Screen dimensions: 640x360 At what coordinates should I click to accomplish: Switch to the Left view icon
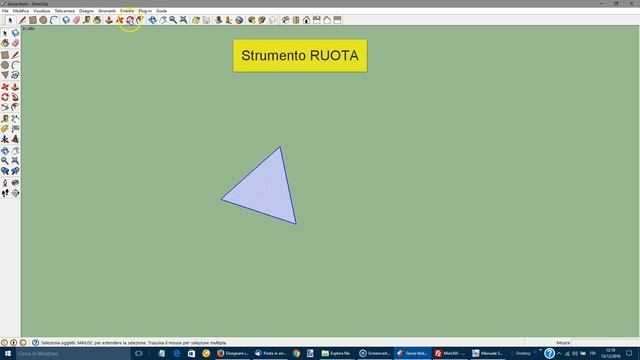[337, 20]
